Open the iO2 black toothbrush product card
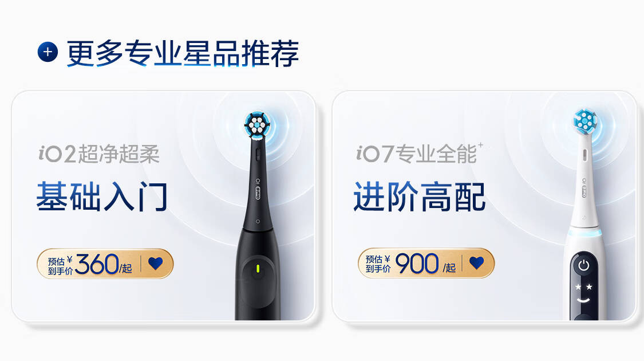This screenshot has width=644, height=361. tap(164, 206)
